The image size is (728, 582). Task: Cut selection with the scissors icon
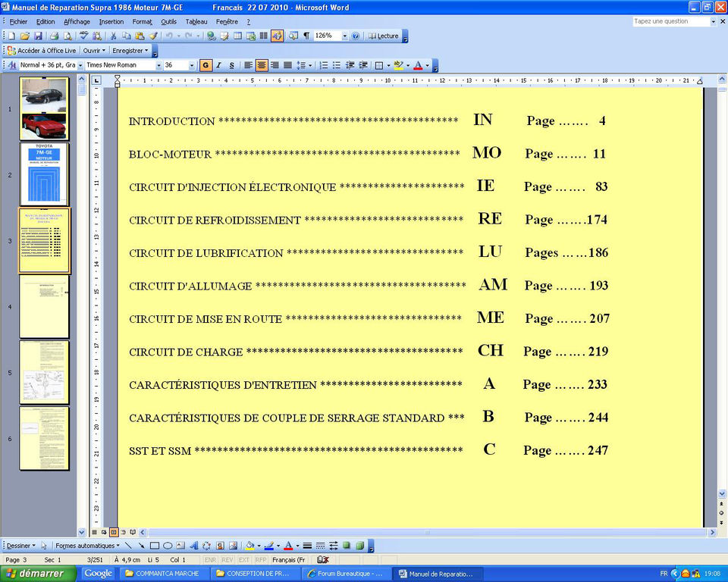(x=113, y=36)
